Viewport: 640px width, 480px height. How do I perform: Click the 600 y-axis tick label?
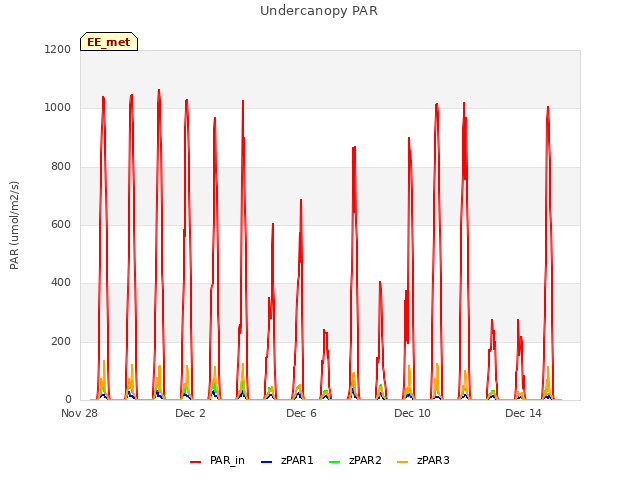pos(61,224)
